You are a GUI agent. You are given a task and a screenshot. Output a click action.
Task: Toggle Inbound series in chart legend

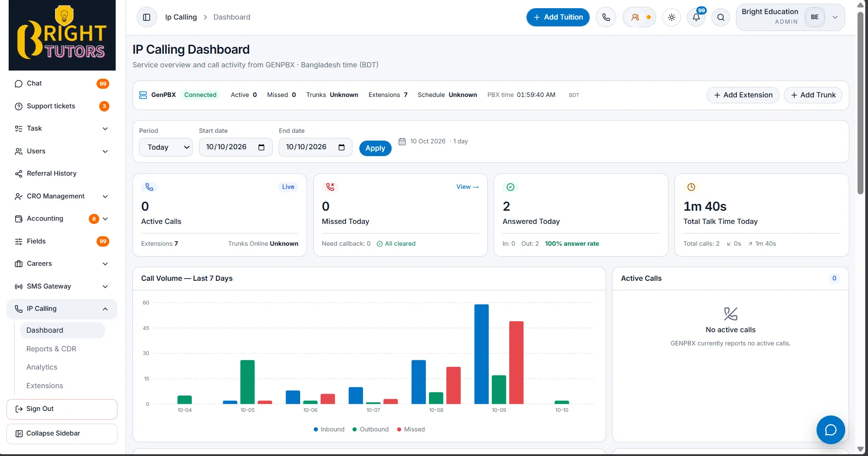[x=329, y=429]
